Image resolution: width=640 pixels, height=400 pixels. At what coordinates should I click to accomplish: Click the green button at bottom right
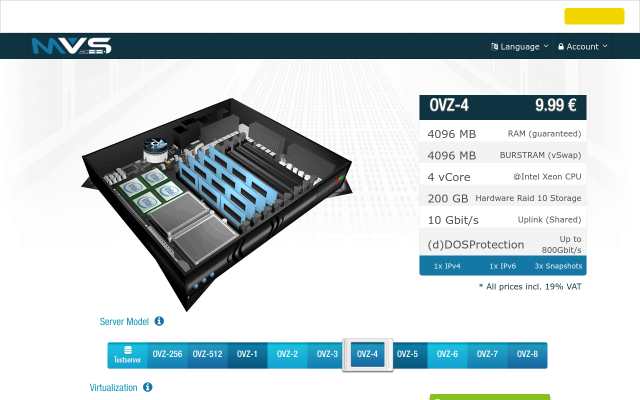pyautogui.click(x=489, y=396)
